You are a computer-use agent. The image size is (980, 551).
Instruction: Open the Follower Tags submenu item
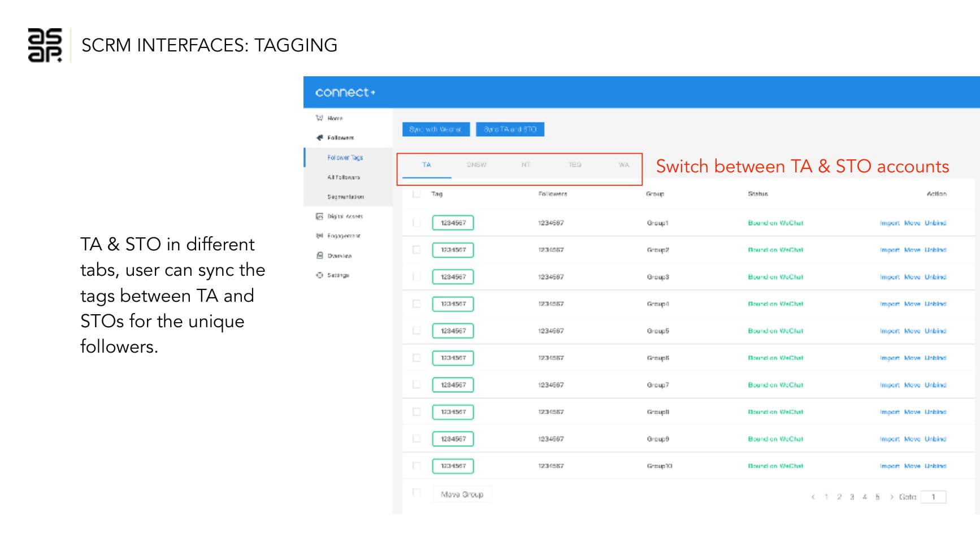point(345,158)
